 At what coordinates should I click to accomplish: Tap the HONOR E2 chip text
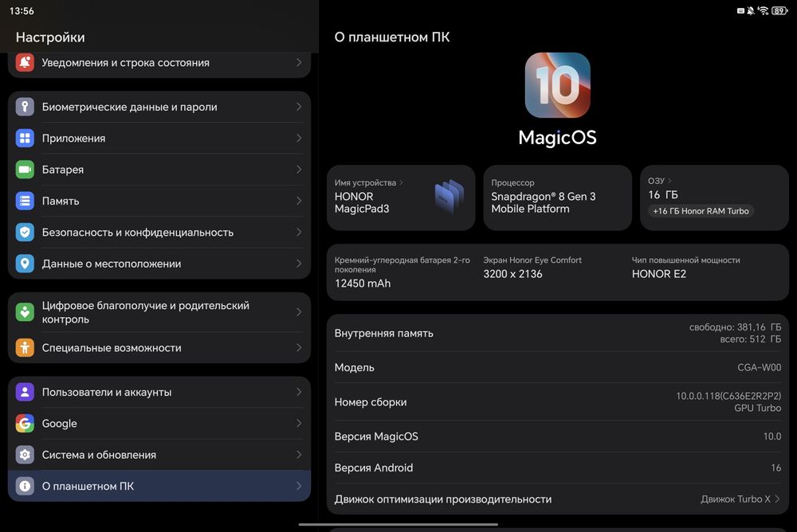coord(659,274)
